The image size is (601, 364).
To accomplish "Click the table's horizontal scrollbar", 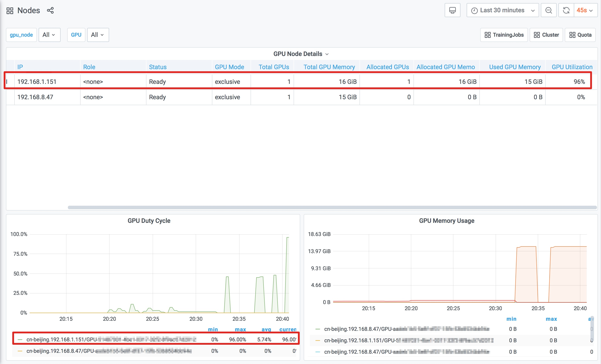I will click(x=332, y=207).
